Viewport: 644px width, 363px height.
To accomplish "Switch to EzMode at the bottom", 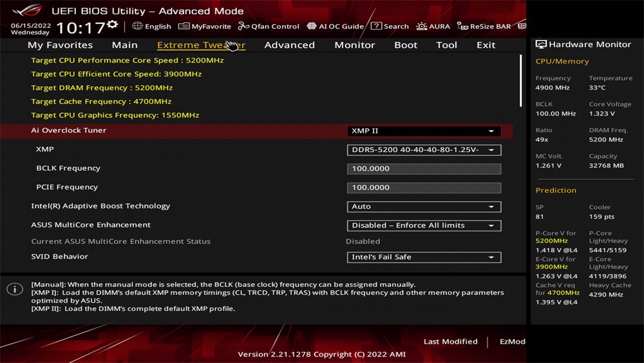I will [x=512, y=341].
